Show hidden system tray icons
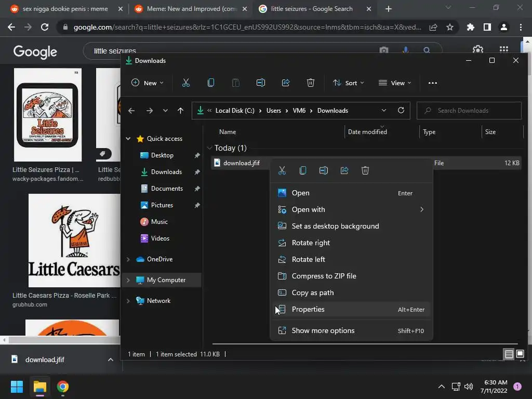This screenshot has height=399, width=532. tap(442, 387)
